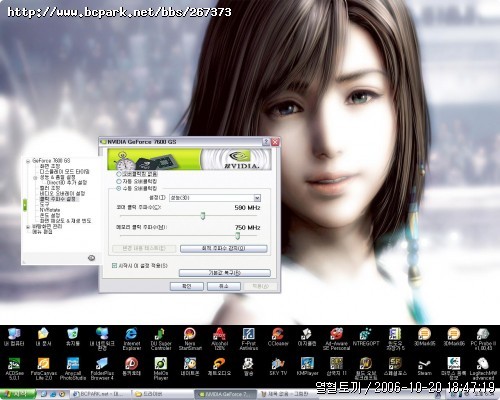
Task: Click the green slide-out tab on the tree panel
Action: (25, 205)
